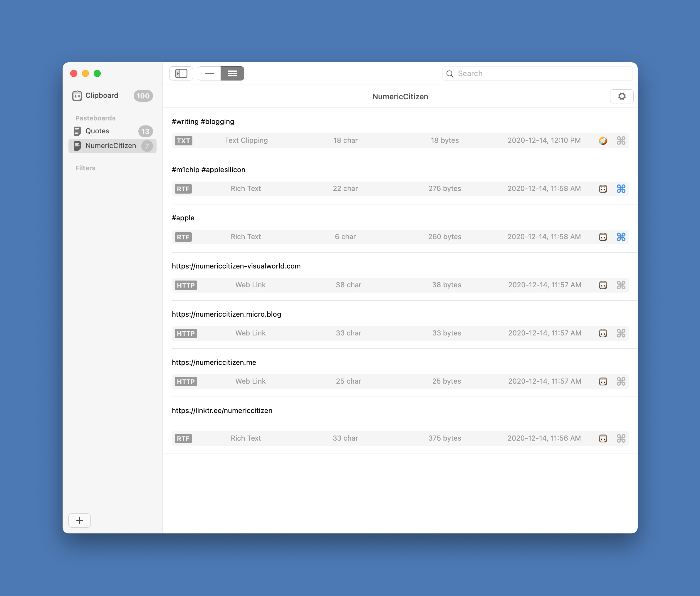Select the NumericCitizen pasteboard in sidebar

(110, 146)
